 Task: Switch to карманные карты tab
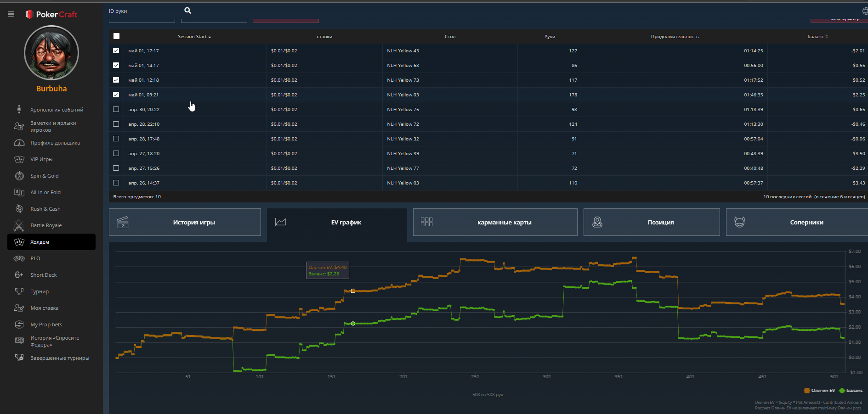point(495,222)
